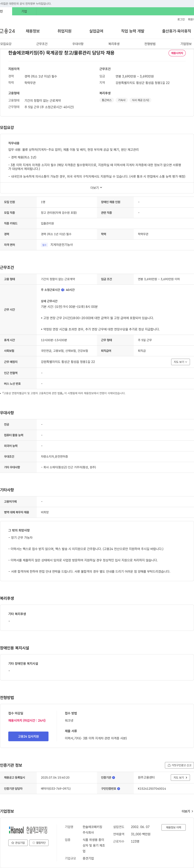Add company to 관심기업 favorites
This screenshot has height=868, width=194.
[18, 843]
